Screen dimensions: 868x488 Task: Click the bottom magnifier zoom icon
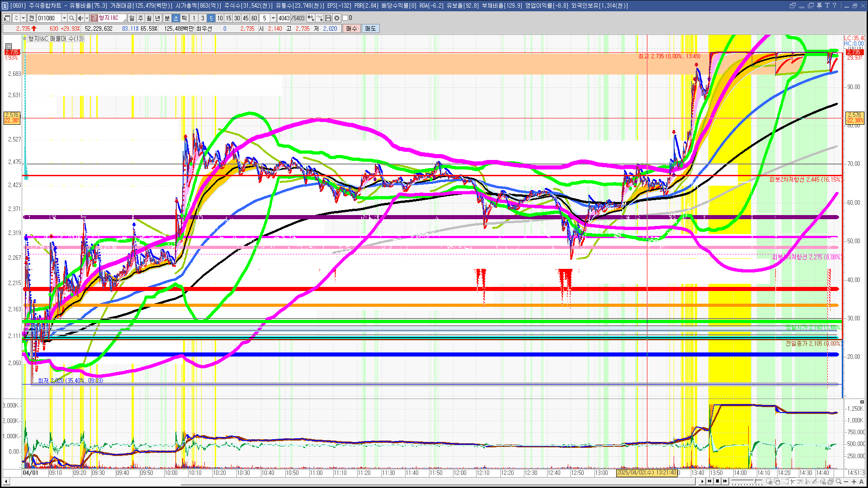839,482
